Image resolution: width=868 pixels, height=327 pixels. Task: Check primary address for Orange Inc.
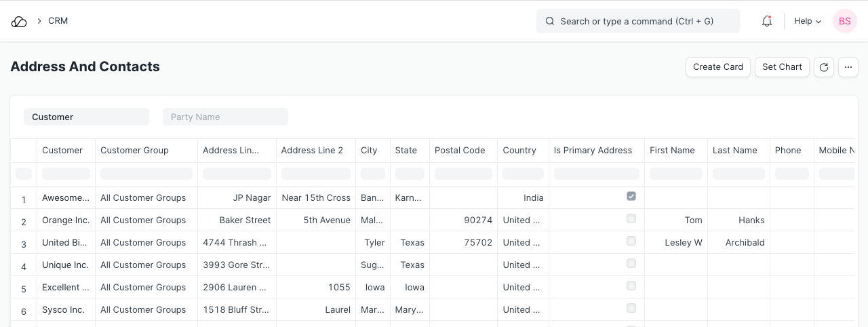[x=631, y=218]
